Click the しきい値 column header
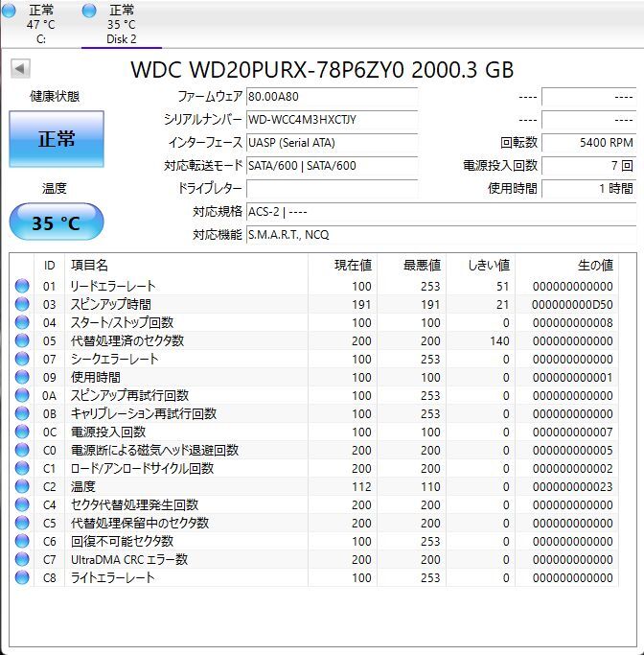 [x=480, y=266]
